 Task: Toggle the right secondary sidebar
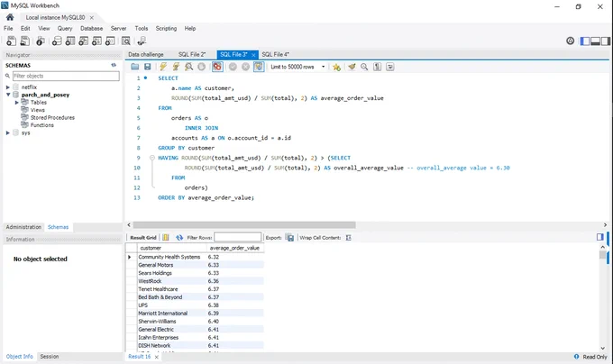606,41
